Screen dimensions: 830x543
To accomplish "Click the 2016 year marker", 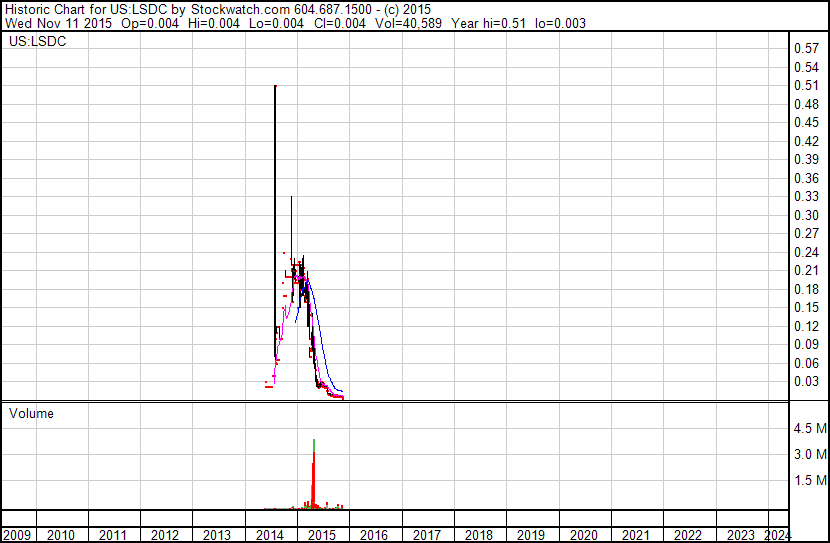I will tap(374, 535).
